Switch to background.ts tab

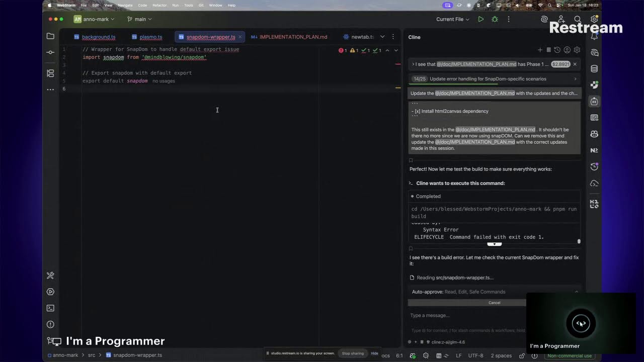click(x=95, y=37)
